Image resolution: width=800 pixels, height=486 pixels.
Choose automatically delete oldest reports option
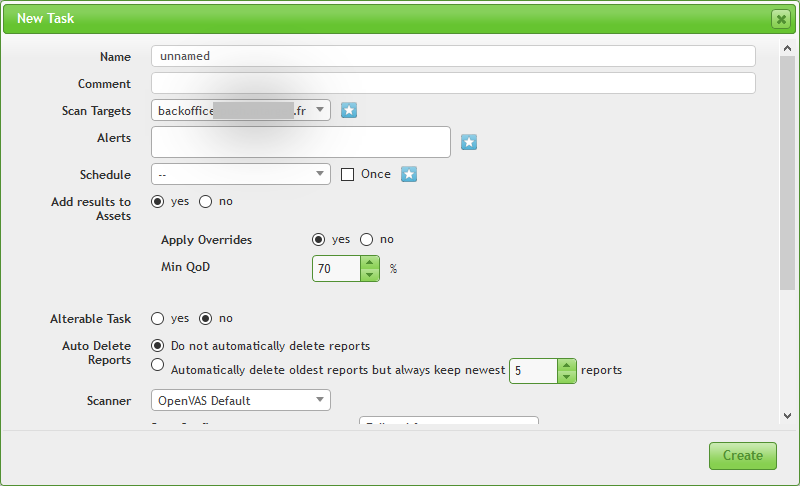(x=158, y=366)
